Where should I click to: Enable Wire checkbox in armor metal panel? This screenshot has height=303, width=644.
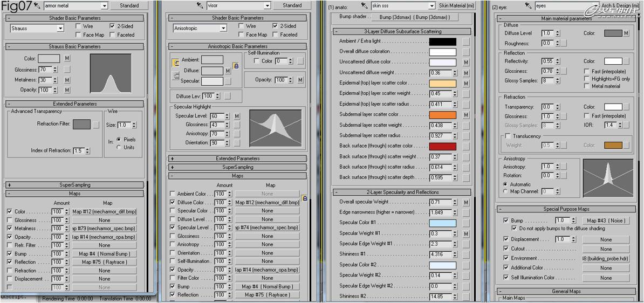(x=78, y=26)
